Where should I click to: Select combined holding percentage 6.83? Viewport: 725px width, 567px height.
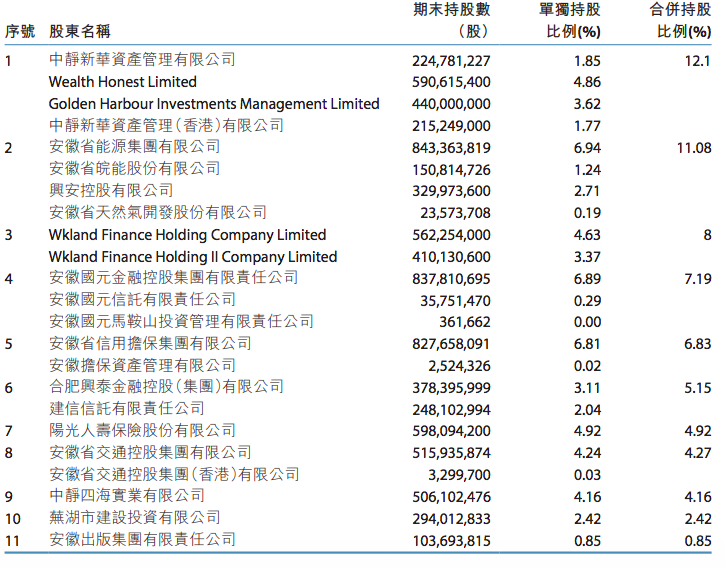698,344
